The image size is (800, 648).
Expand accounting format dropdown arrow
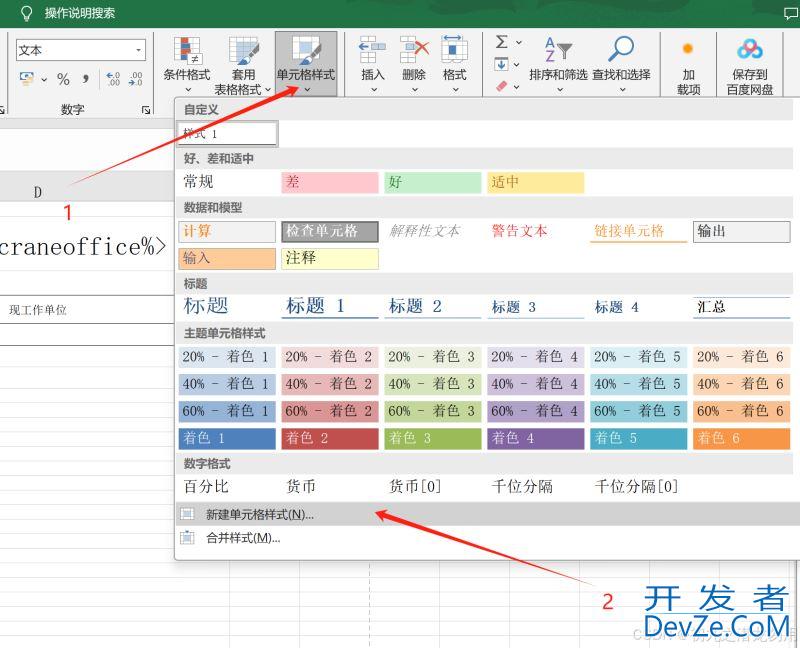(x=44, y=80)
